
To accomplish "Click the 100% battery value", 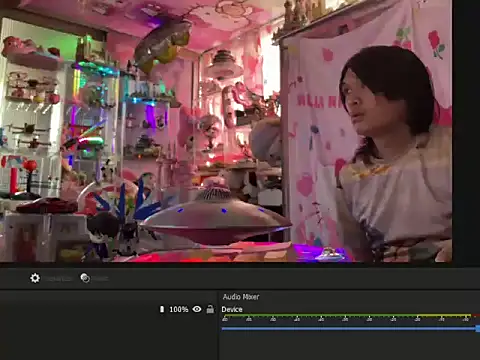I will pyautogui.click(x=179, y=309).
